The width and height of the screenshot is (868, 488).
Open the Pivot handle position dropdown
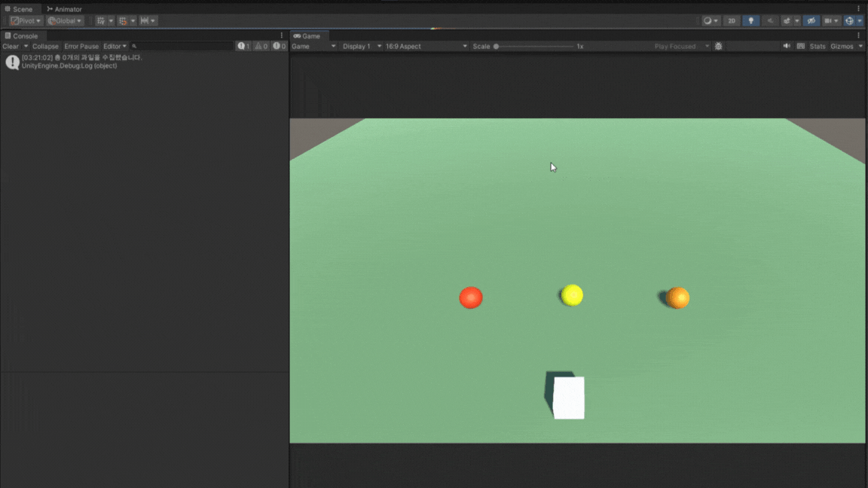click(26, 21)
